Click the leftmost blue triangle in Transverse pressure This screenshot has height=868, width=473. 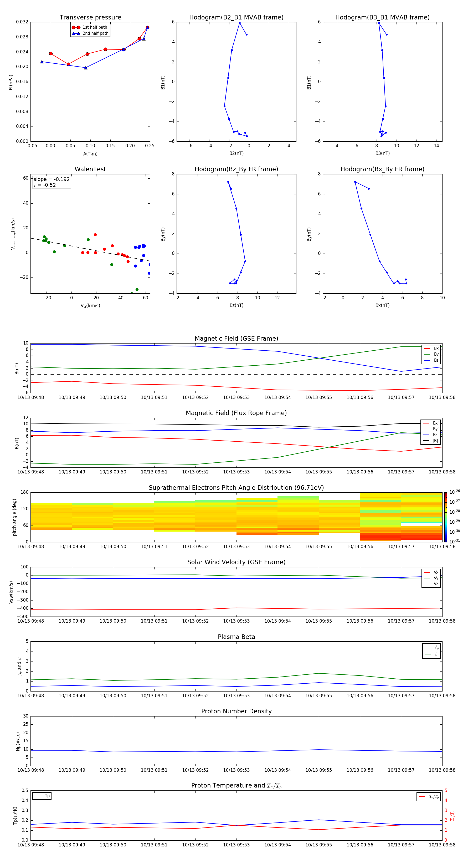click(x=42, y=62)
